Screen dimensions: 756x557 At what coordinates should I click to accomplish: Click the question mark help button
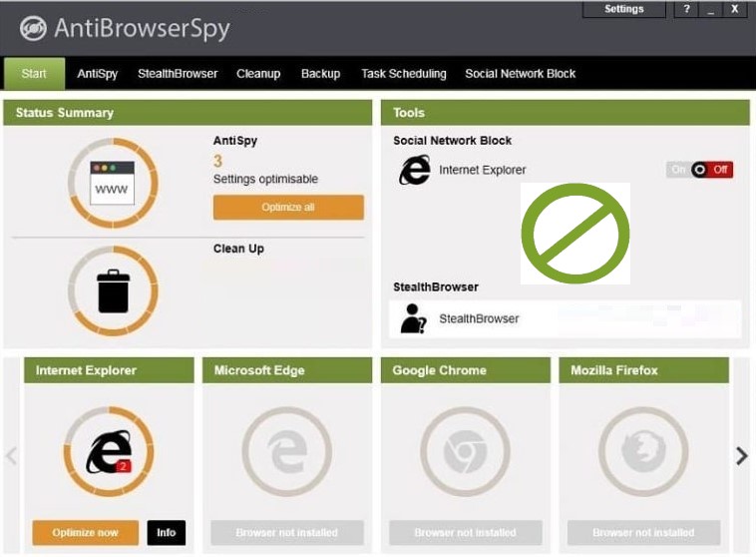(x=686, y=9)
